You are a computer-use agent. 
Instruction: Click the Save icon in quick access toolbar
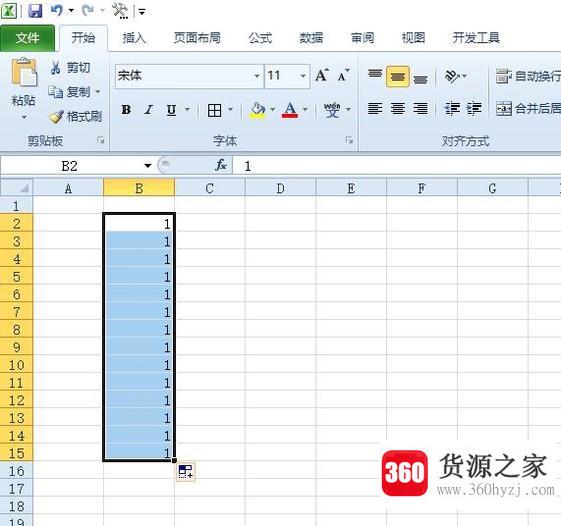tap(35, 11)
